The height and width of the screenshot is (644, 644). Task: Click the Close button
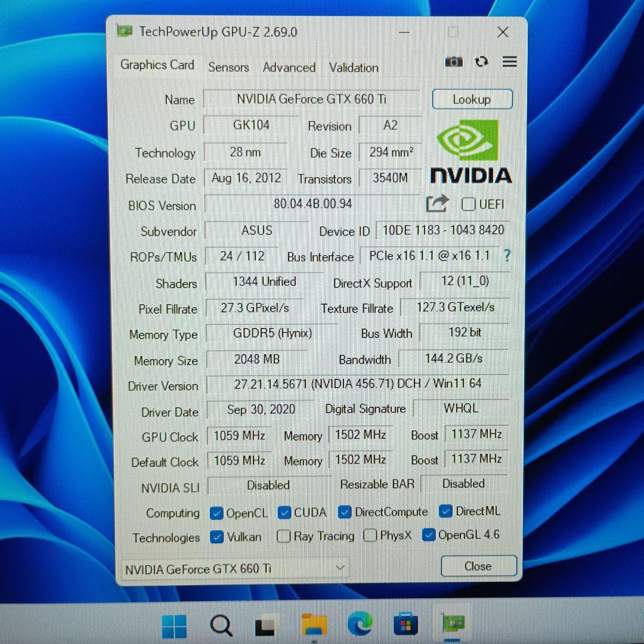tap(478, 566)
